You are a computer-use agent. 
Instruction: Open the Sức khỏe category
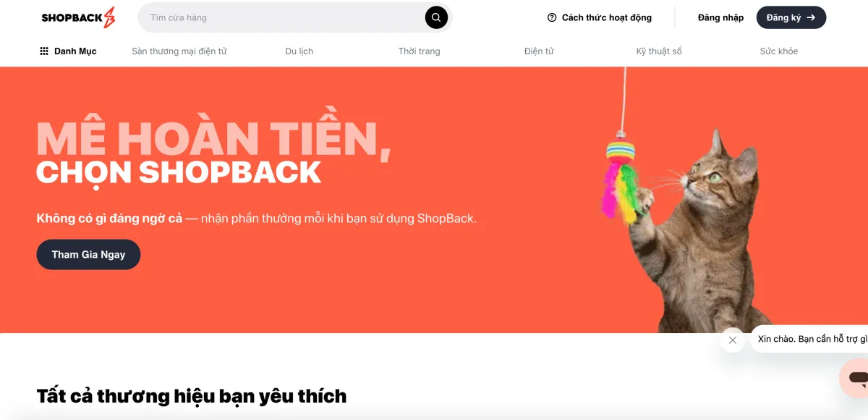tap(779, 51)
